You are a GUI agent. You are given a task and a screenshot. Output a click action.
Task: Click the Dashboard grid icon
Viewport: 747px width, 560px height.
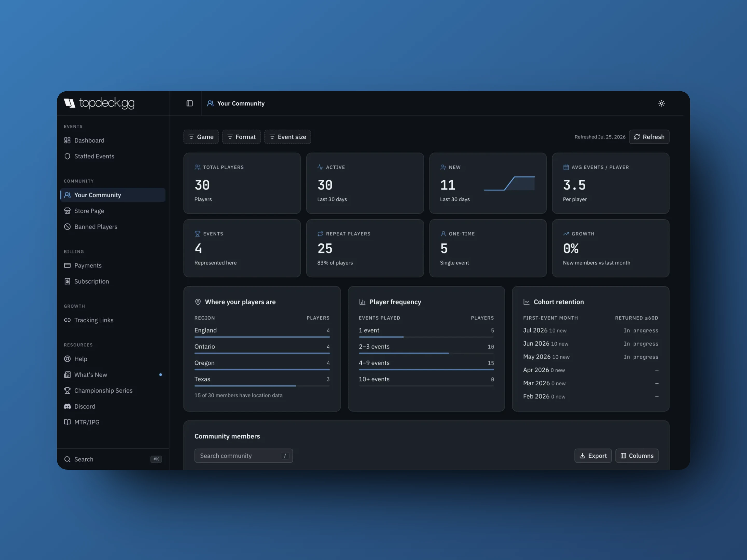point(67,141)
